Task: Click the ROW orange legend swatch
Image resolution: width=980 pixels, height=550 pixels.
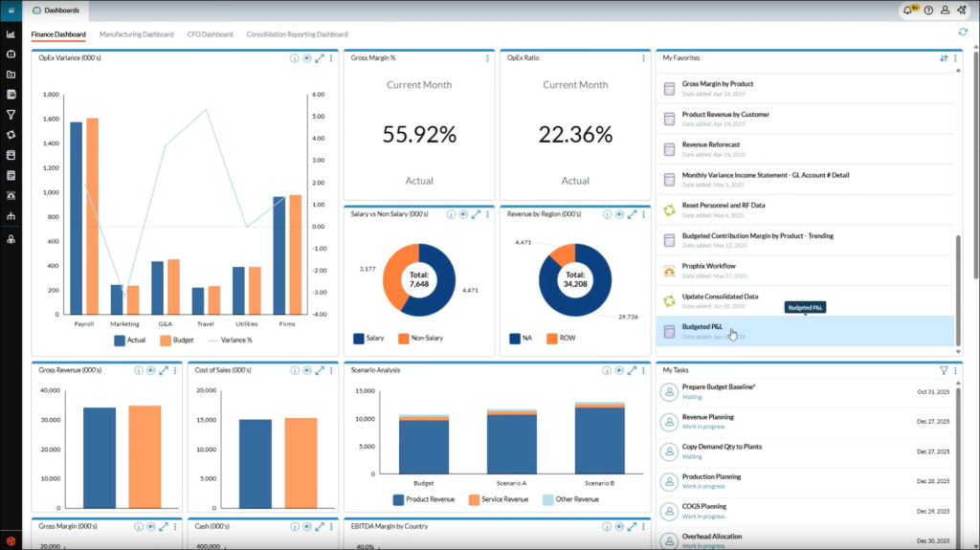Action: coord(552,338)
